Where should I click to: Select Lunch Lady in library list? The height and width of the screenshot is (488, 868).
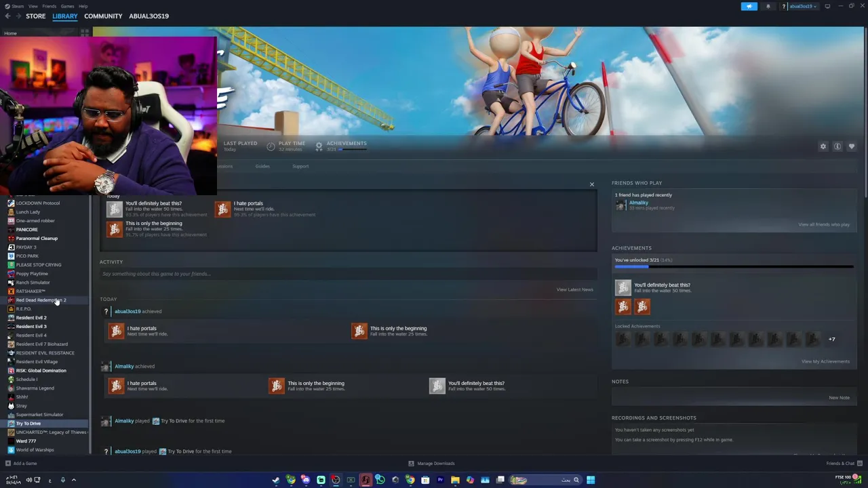tap(28, 212)
